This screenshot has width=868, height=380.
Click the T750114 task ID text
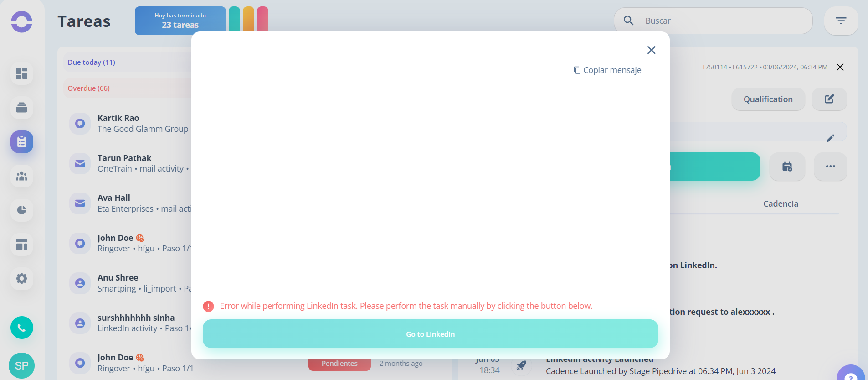coord(714,68)
